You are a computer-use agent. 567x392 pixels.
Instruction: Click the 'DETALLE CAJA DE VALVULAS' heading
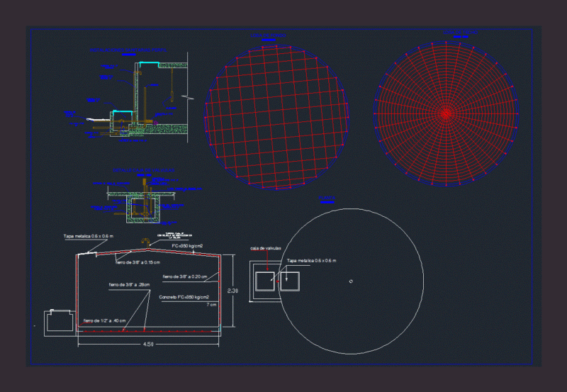pyautogui.click(x=144, y=170)
